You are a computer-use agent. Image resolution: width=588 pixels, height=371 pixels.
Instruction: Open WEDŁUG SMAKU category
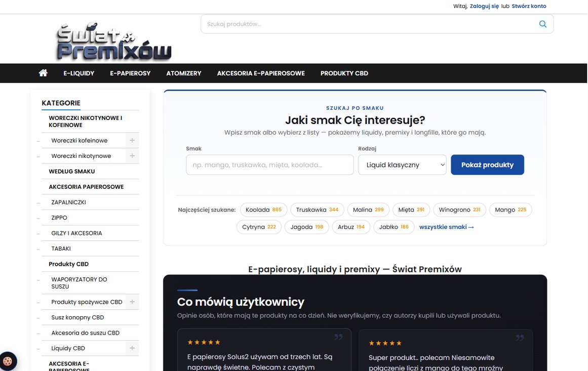coord(71,171)
